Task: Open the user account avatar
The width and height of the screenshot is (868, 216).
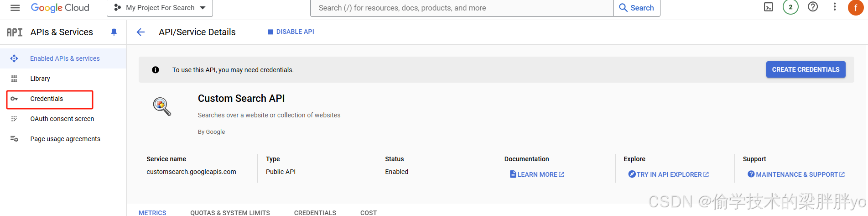Action: coord(856,7)
